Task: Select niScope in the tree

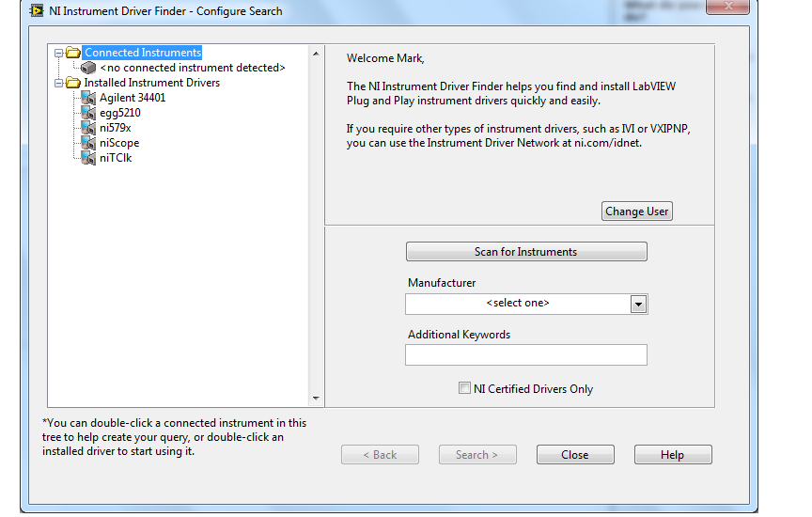Action: pos(119,143)
